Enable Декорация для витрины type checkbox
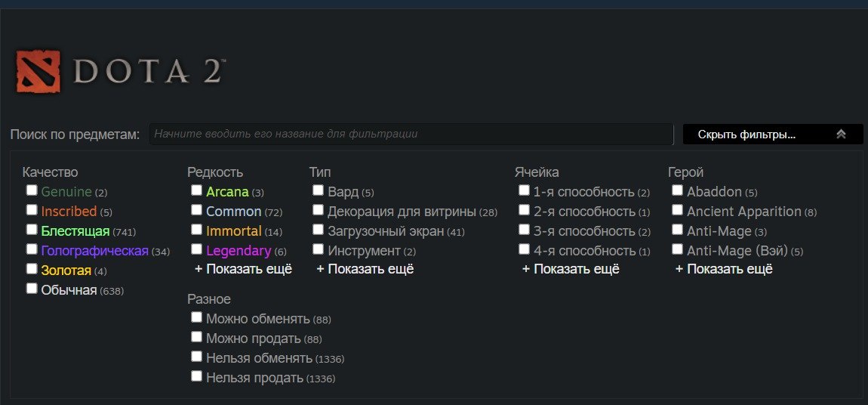 point(318,210)
